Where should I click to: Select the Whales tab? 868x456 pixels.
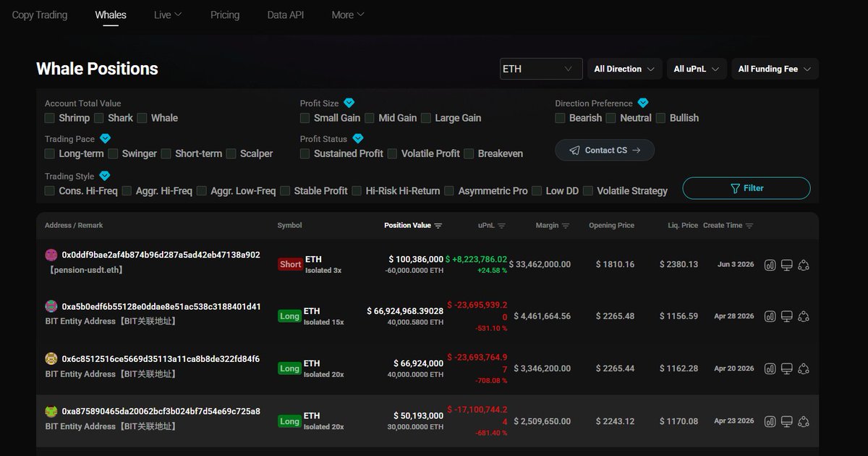pyautogui.click(x=111, y=14)
